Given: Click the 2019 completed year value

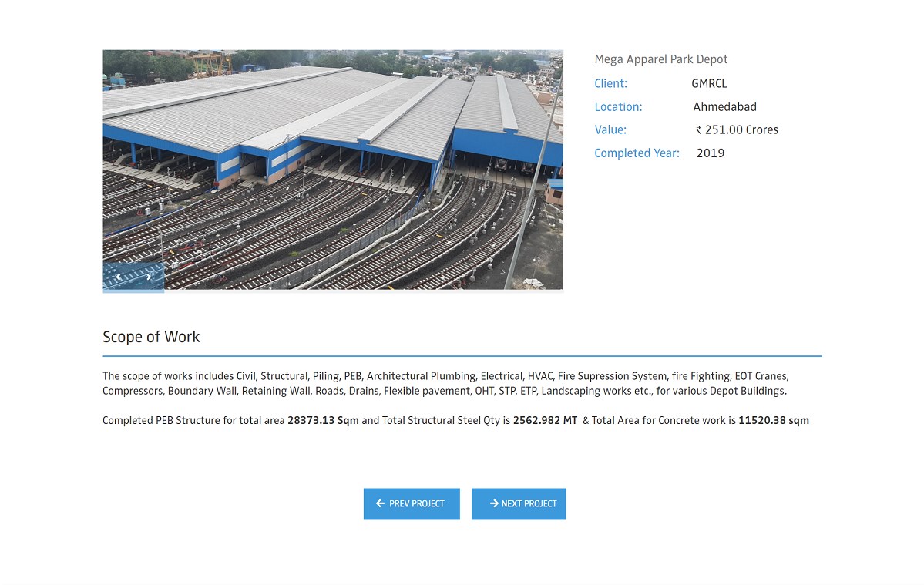Looking at the screenshot, I should (710, 153).
